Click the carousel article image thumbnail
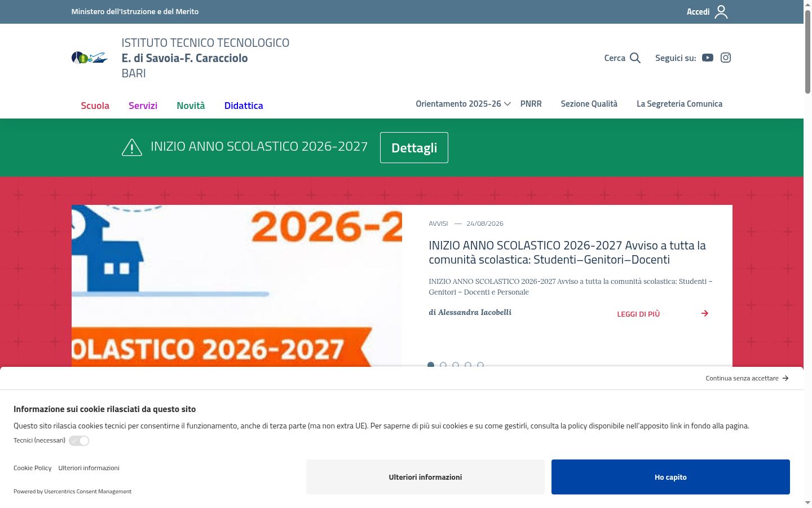812x508 pixels. 237,286
